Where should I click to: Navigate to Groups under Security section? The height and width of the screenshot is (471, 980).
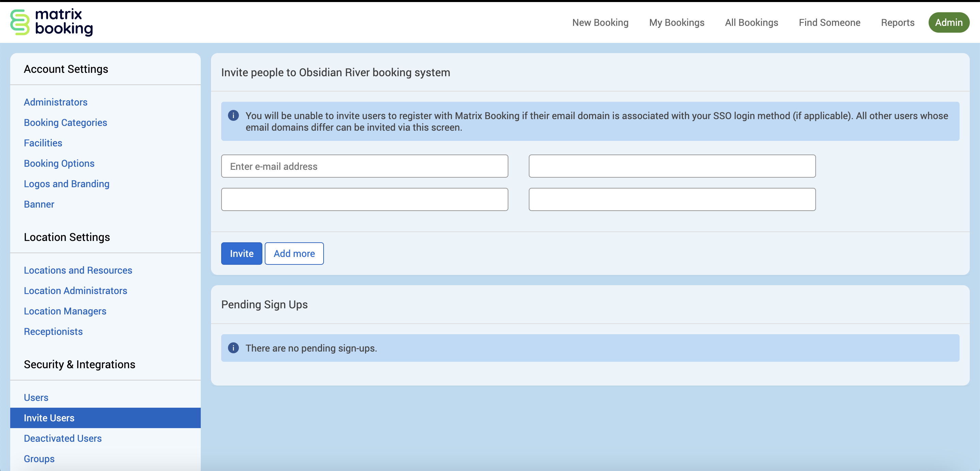tap(38, 458)
